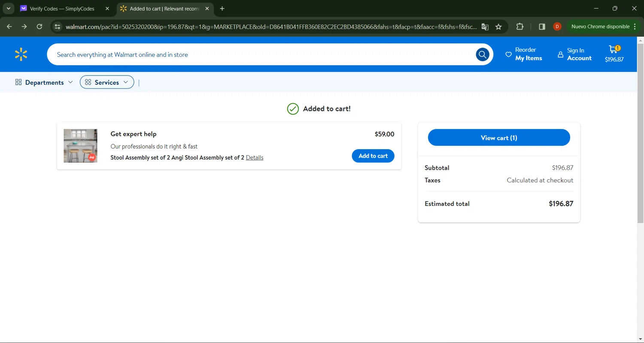Open the browser extensions puzzle icon
Screen dimensions: 644x343
pos(520,27)
